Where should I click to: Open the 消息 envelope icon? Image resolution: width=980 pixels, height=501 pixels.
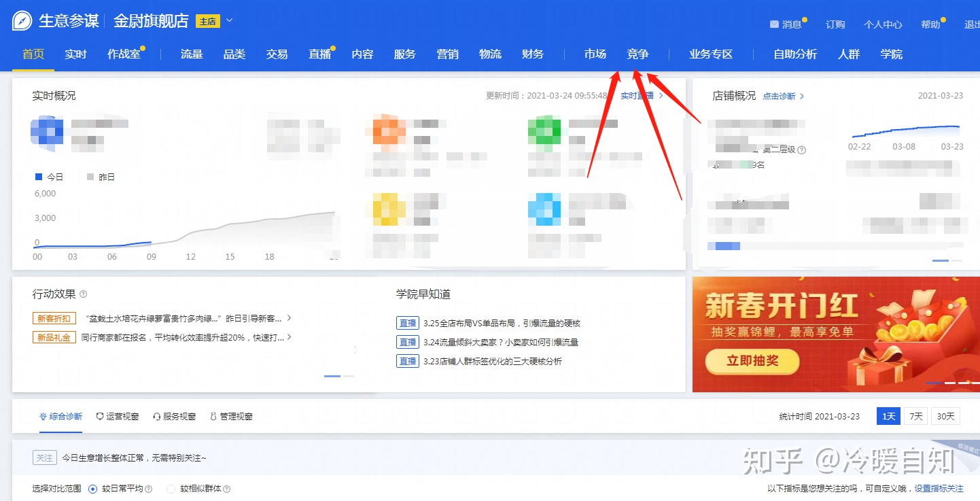(774, 24)
